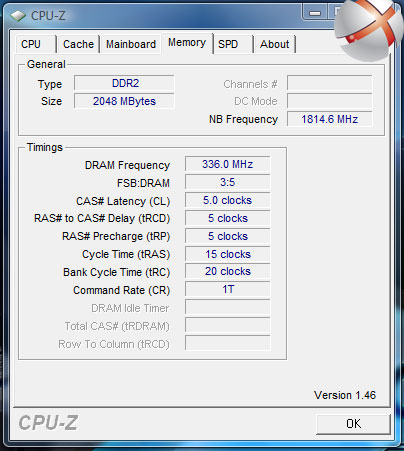The image size is (404, 451).
Task: Click the CAS# Latency (CL) label
Action: pyautogui.click(x=123, y=201)
